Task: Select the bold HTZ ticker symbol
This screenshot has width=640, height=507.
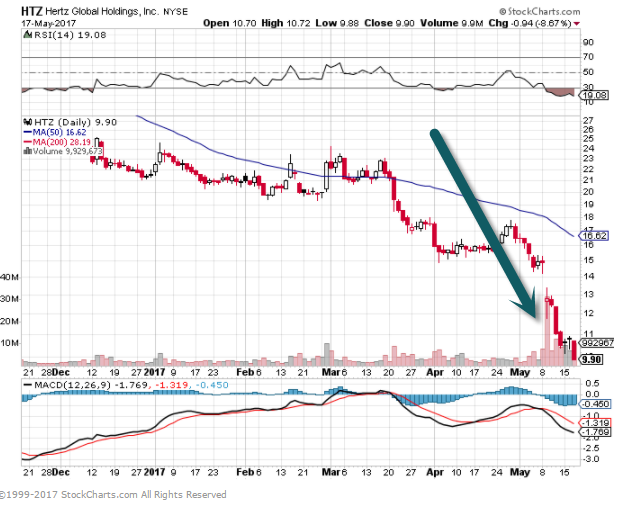Action: [31, 11]
